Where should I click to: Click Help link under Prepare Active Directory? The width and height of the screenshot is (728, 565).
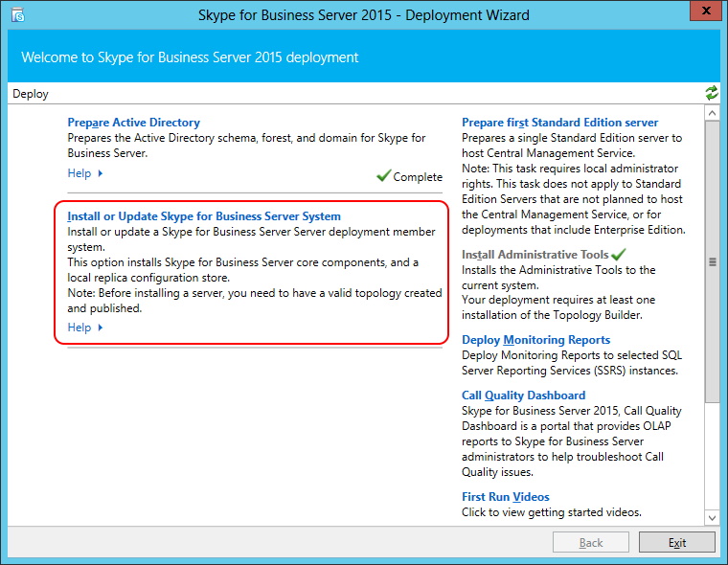[80, 173]
